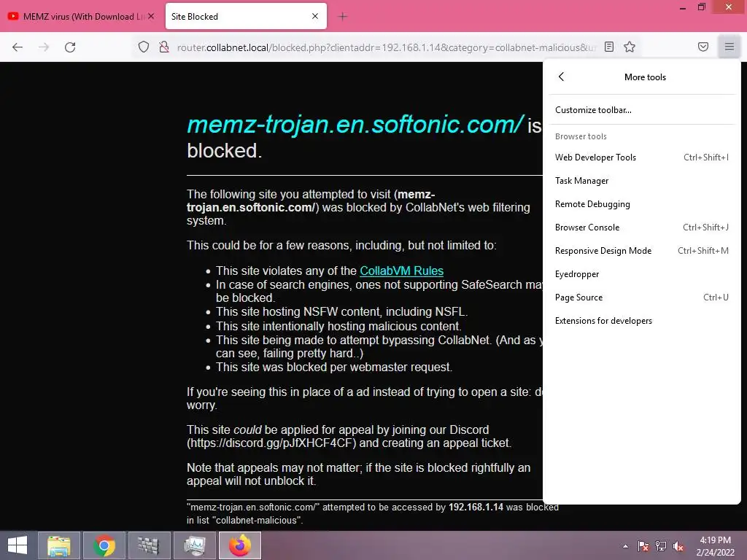Screen dimensions: 747x560
Task: Activate the Eyedropper tool
Action: coord(642,274)
